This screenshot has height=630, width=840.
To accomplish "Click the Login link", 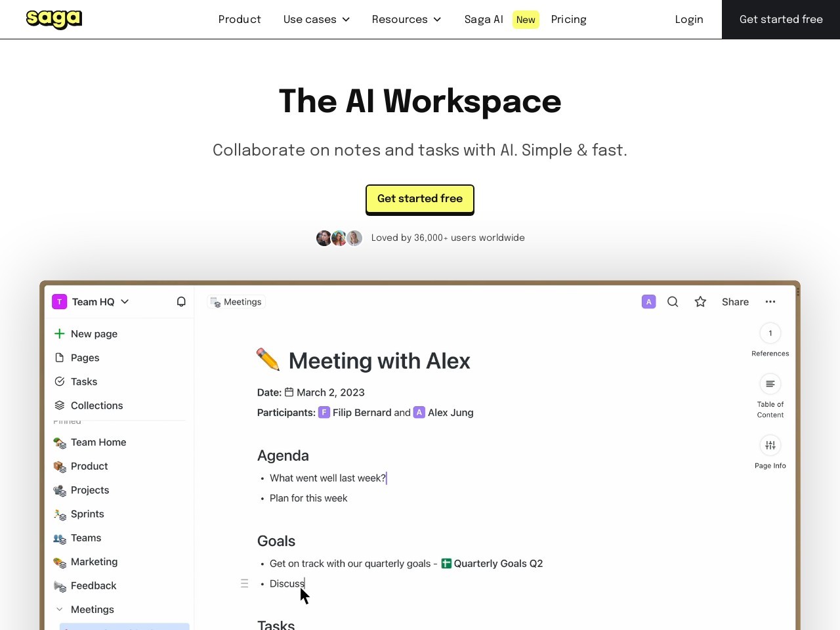I will click(689, 20).
